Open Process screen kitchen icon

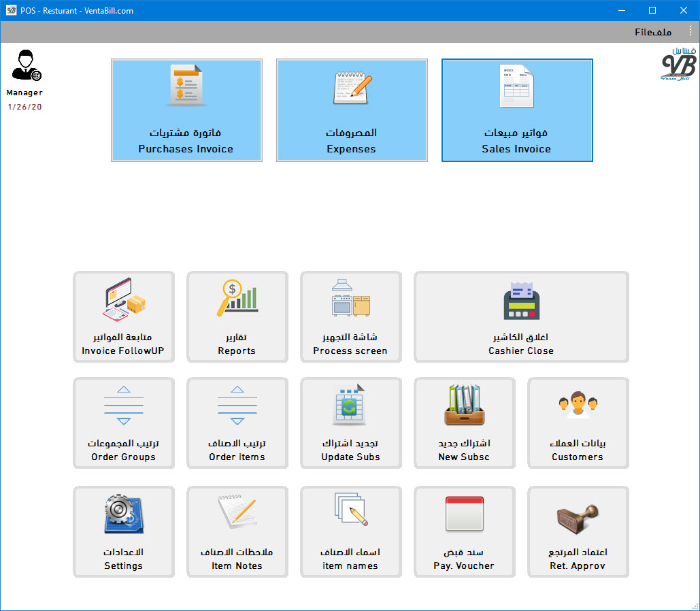pyautogui.click(x=351, y=298)
